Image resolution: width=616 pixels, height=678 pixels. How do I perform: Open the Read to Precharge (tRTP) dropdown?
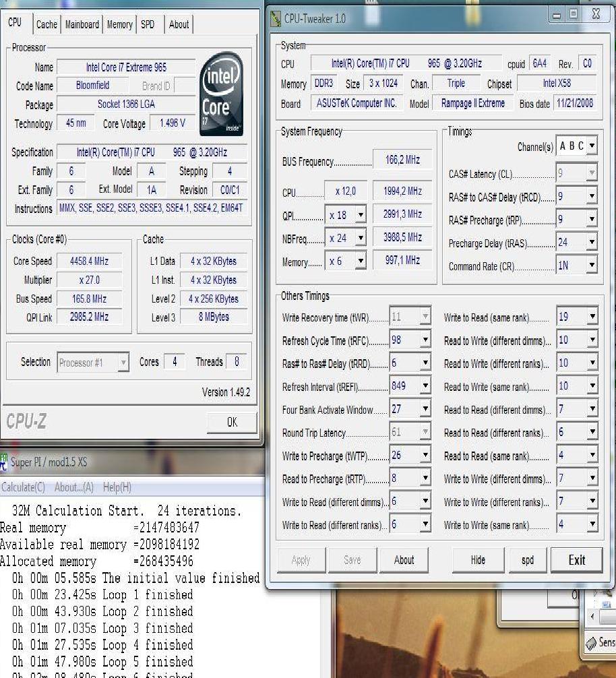coord(425,479)
